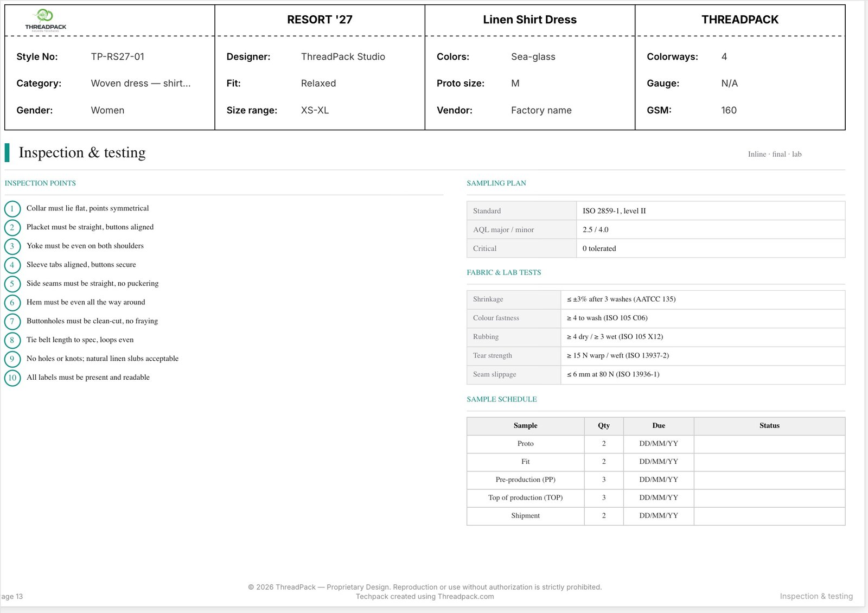Click the 'Hem must be even all the way around' text
Image resolution: width=868 pixels, height=613 pixels.
pos(86,302)
